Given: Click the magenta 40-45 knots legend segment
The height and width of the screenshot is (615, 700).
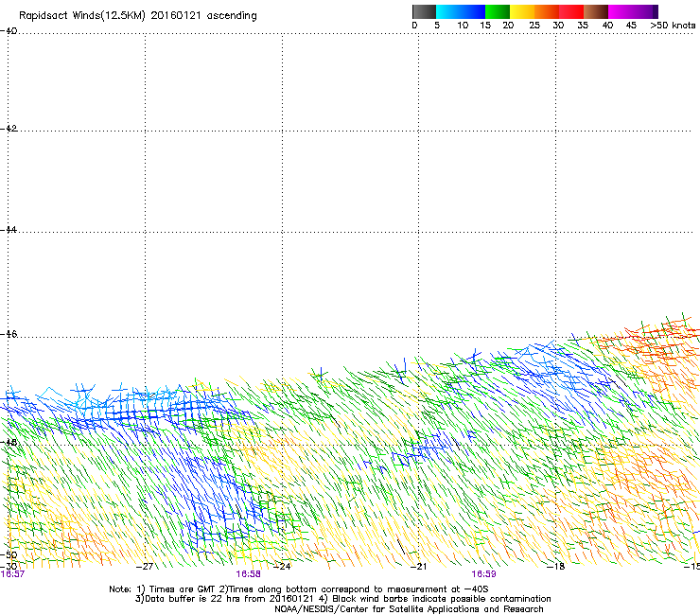Looking at the screenshot, I should [621, 11].
